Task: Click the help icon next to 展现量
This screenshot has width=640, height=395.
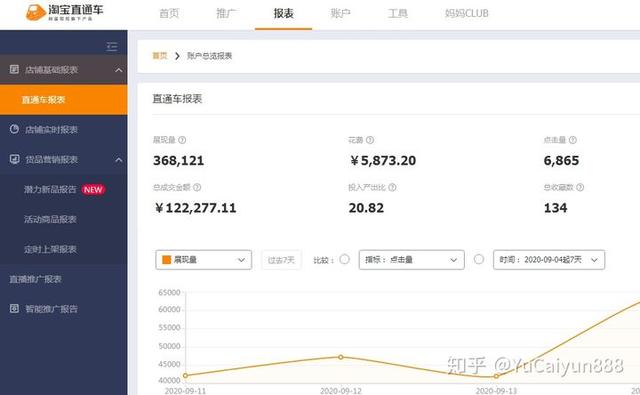Action: pos(182,140)
